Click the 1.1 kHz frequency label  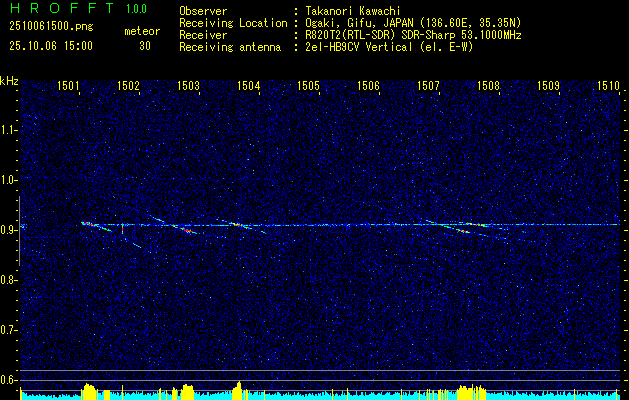click(x=9, y=129)
